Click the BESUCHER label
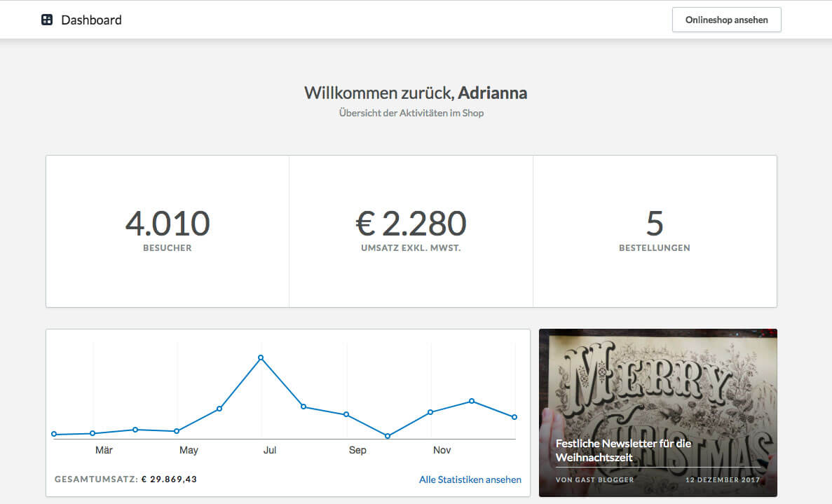This screenshot has width=832, height=504. coord(167,247)
